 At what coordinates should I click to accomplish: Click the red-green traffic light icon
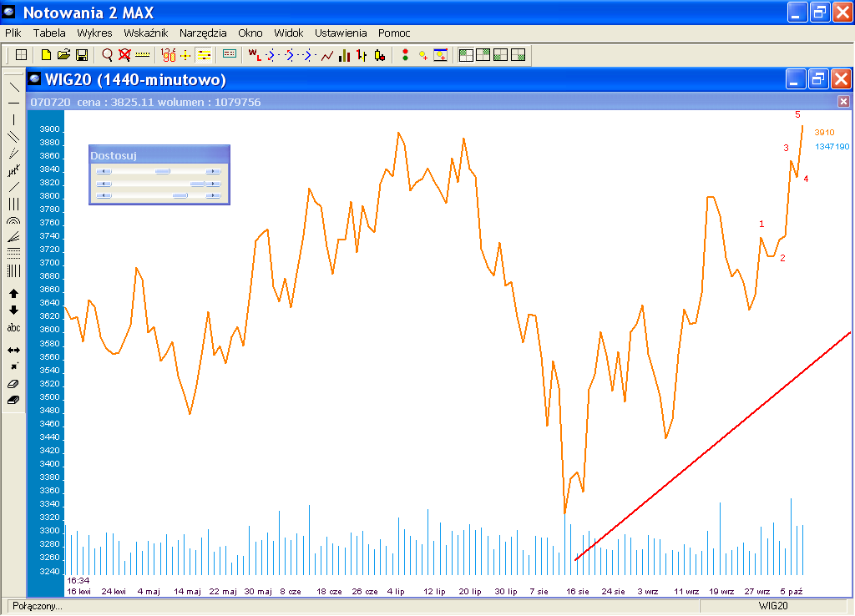[405, 54]
